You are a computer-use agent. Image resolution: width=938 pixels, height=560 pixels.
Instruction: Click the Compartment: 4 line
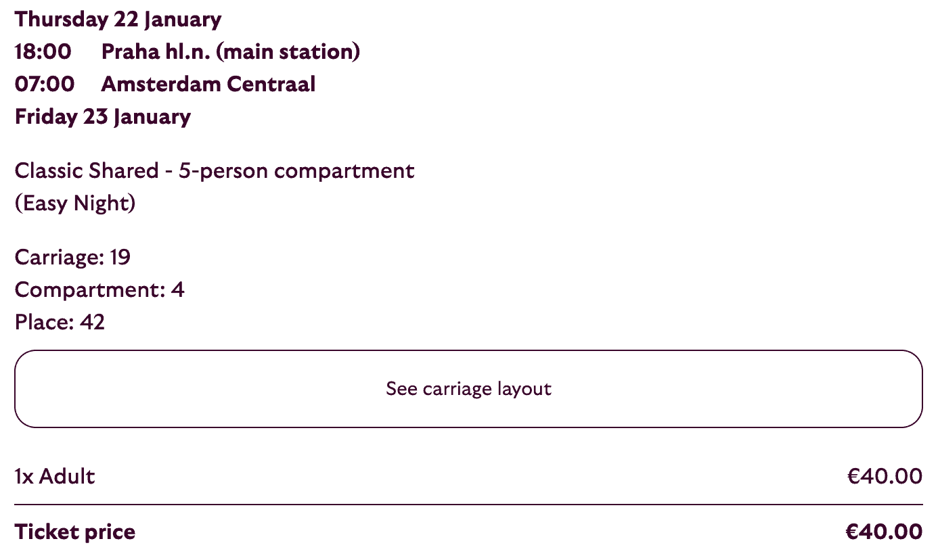(99, 289)
